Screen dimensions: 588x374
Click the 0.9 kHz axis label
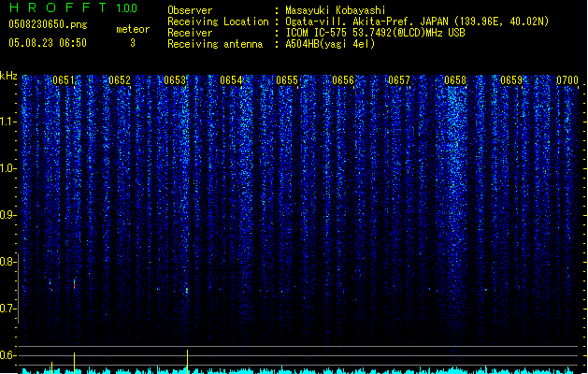tap(7, 215)
